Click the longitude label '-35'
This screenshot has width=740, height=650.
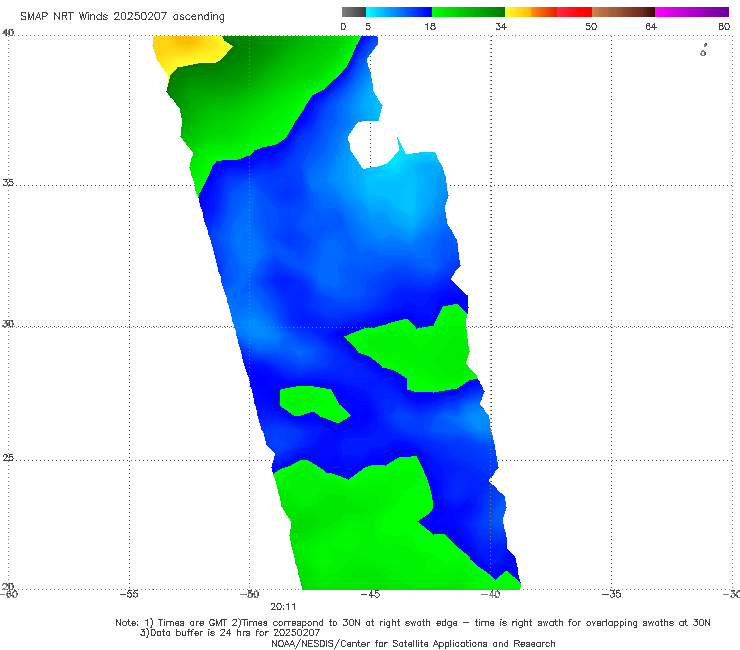[611, 594]
